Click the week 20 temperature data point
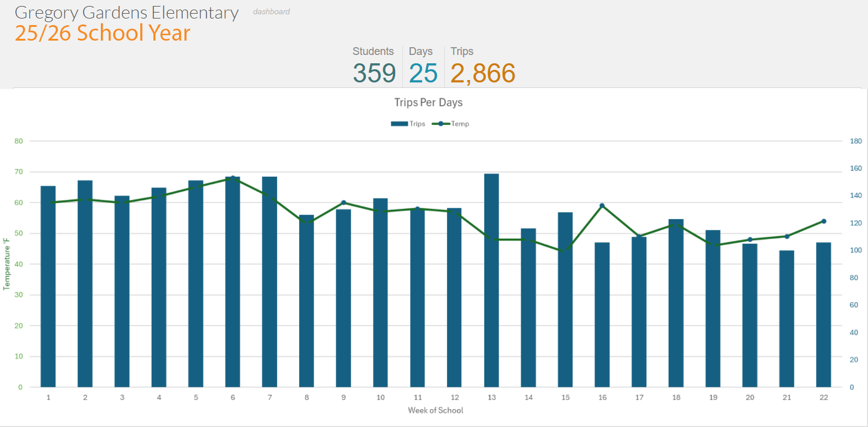Screen dimensions: 868x427 750,239
